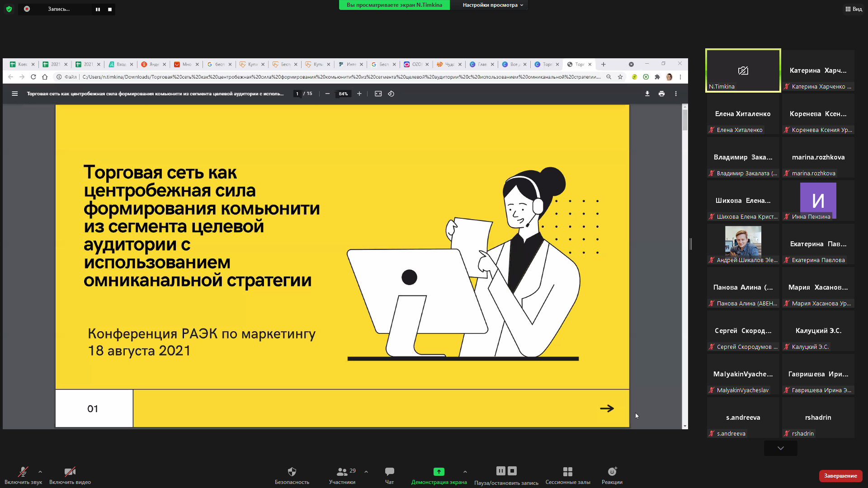Stop recording in bottom toolbar
Image resolution: width=868 pixels, height=488 pixels.
[512, 471]
